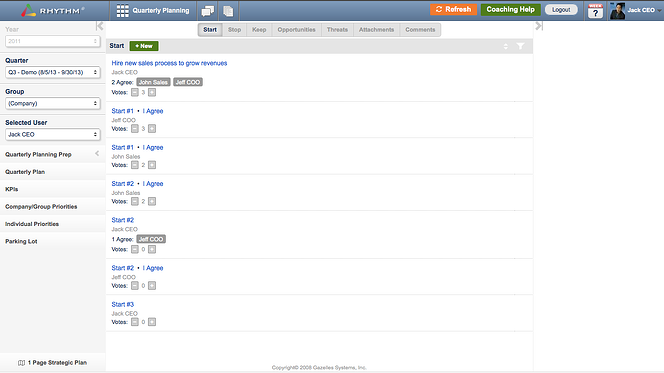The image size is (664, 373).
Task: Click the Rhythm logo
Action: [53, 11]
